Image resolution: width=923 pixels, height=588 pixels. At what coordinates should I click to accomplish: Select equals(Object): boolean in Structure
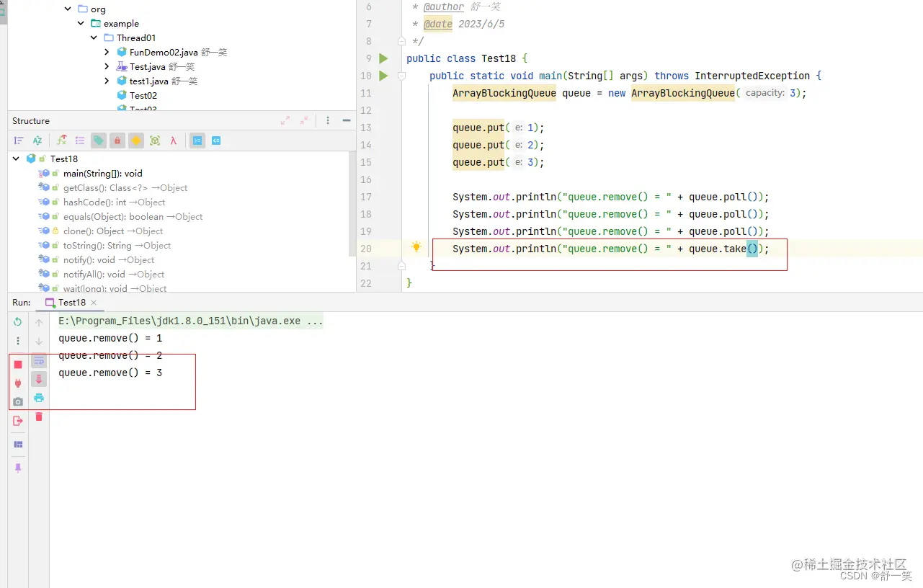point(133,216)
